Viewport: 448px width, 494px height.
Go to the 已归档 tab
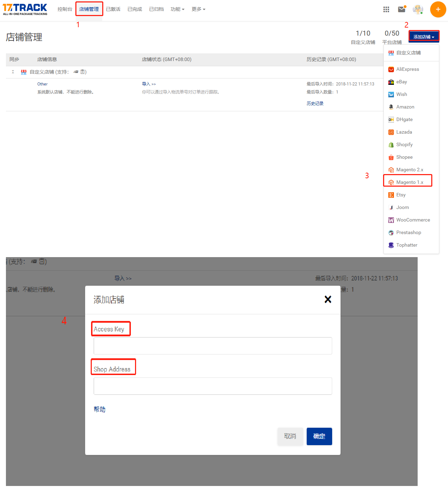click(156, 9)
